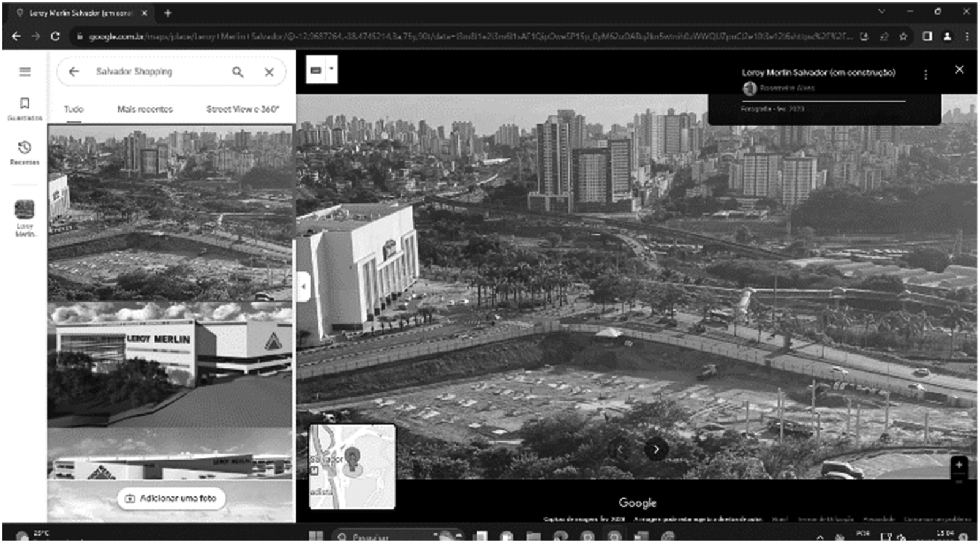Show previous photo with left arrow
Image resolution: width=980 pixels, height=543 pixels.
[620, 449]
